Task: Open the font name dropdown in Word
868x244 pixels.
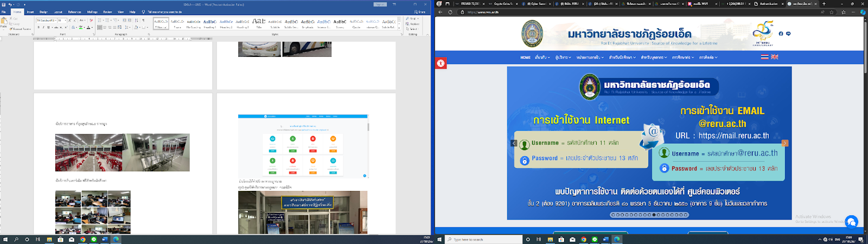Action: tap(56, 20)
